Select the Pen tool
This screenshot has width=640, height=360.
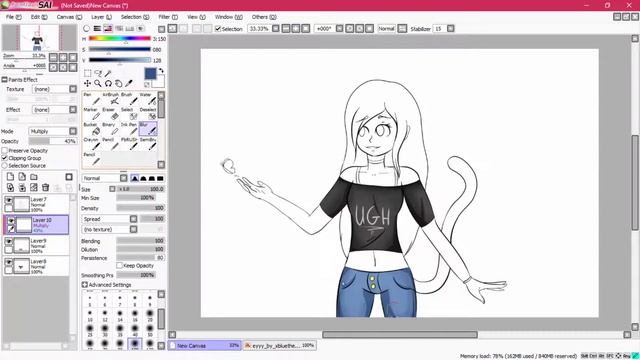[91, 99]
